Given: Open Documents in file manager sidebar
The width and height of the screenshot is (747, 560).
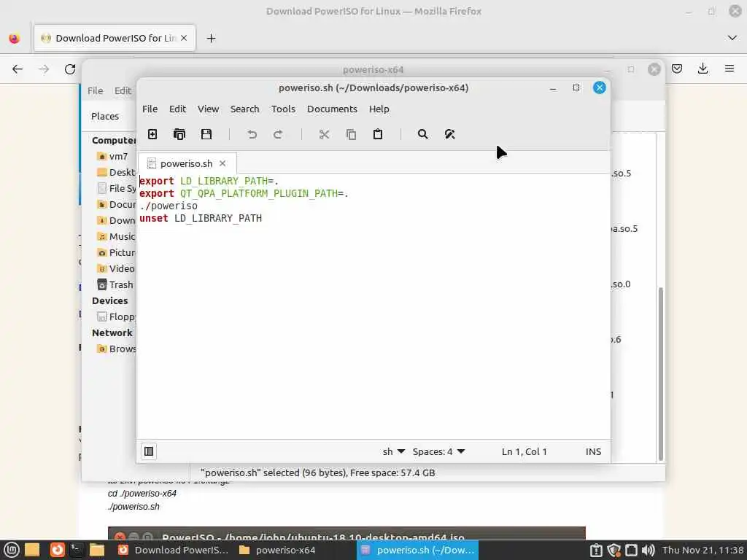Looking at the screenshot, I should (x=116, y=204).
